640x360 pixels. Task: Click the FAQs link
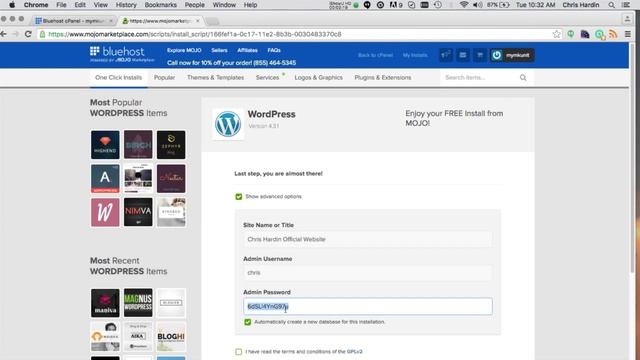click(274, 50)
